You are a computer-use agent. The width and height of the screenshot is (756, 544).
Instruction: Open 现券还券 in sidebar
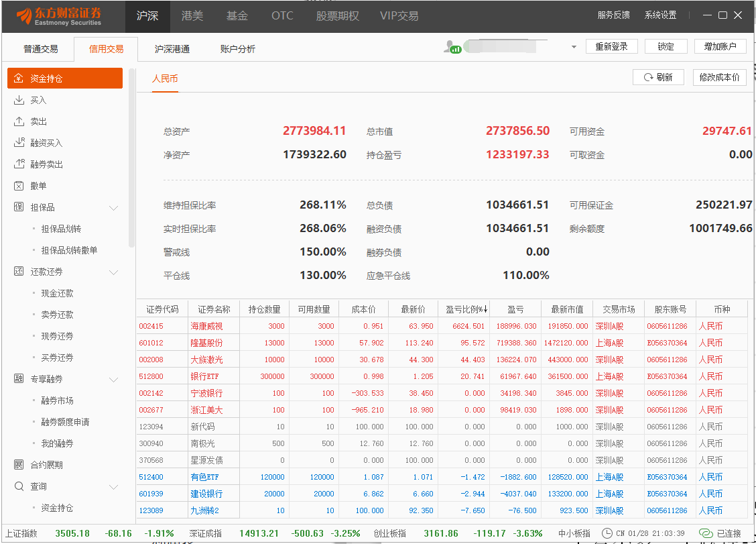(x=58, y=336)
